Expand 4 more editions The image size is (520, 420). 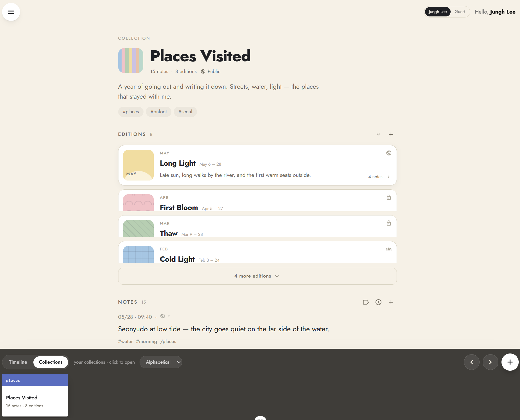point(257,276)
